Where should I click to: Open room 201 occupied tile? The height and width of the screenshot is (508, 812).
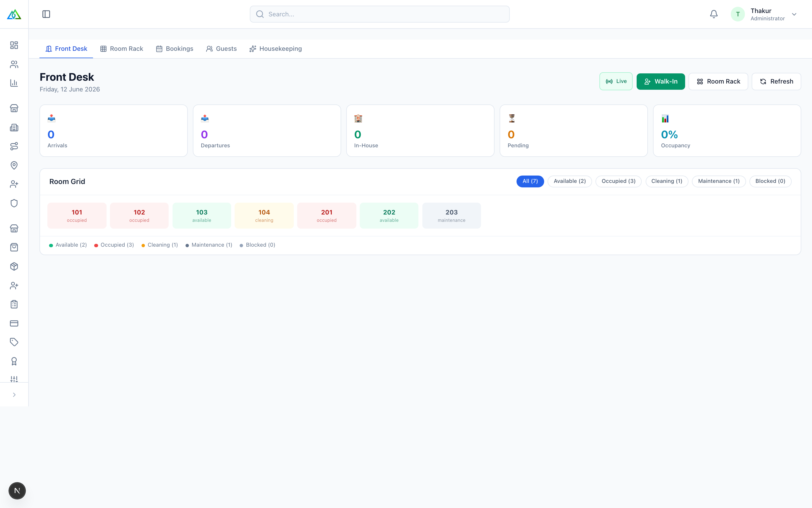(x=326, y=216)
